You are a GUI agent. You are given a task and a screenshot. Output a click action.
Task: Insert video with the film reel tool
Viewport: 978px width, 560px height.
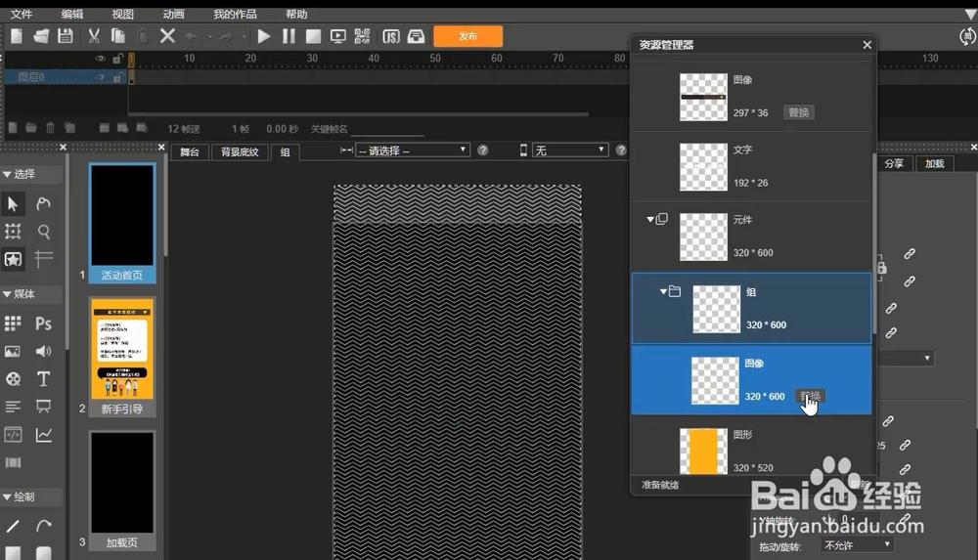(13, 378)
